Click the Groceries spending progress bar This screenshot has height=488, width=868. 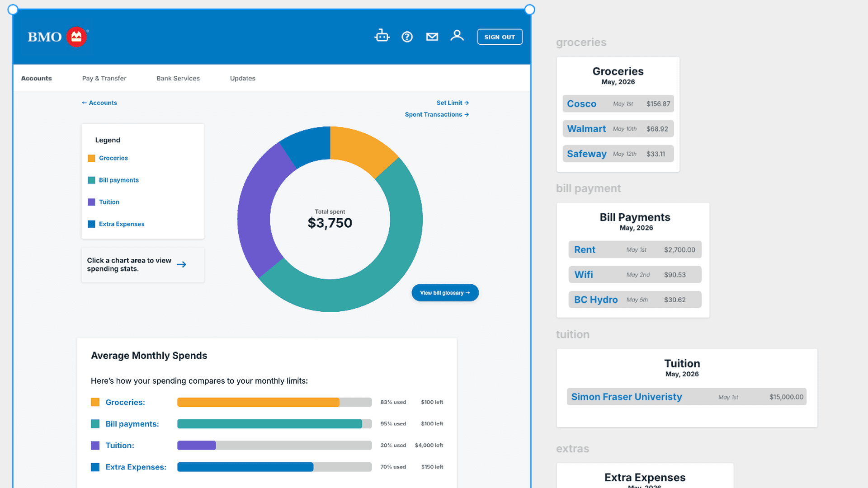click(x=274, y=402)
